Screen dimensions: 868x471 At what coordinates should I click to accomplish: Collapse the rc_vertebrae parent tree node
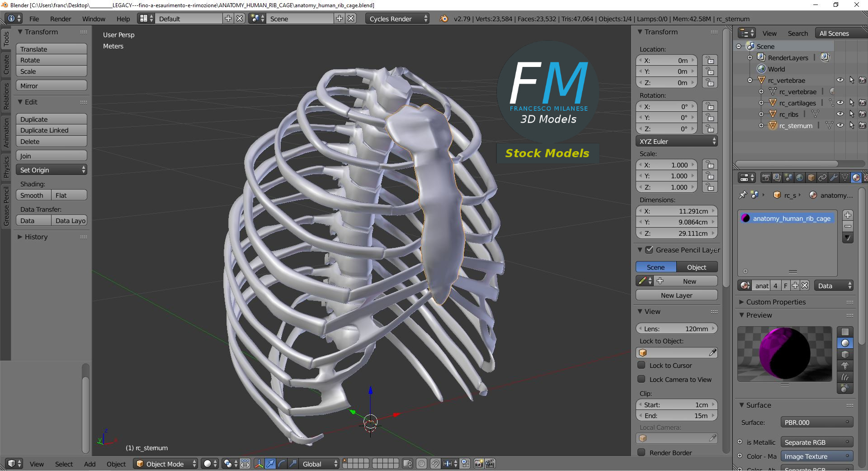click(750, 80)
